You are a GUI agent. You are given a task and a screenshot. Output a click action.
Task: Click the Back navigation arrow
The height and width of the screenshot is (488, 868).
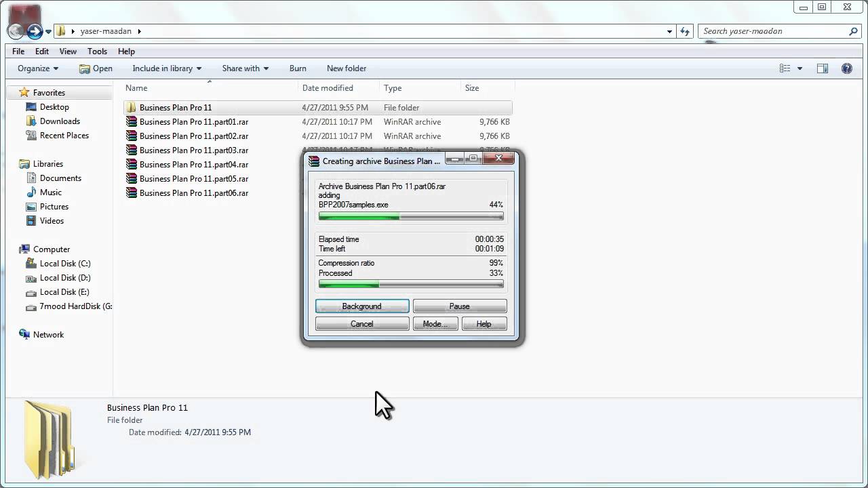pyautogui.click(x=16, y=31)
